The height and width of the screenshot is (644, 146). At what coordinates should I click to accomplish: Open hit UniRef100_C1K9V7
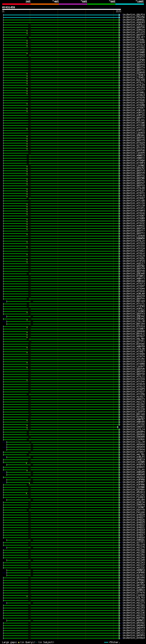coord(130,367)
